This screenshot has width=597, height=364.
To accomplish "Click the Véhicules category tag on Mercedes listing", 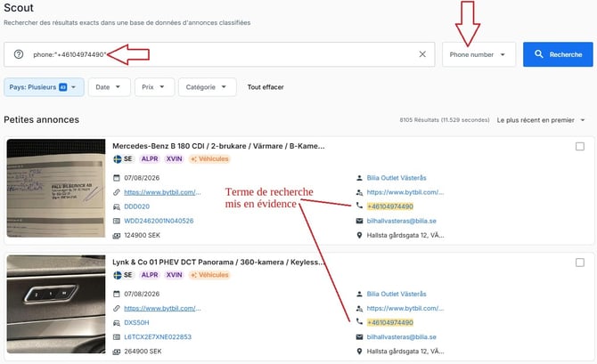I will (x=209, y=159).
